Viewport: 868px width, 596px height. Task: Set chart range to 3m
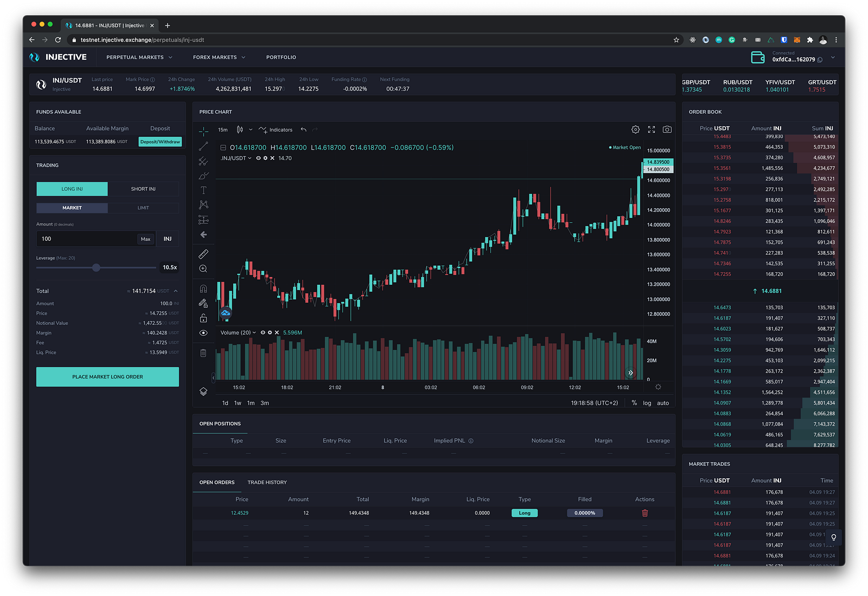pyautogui.click(x=265, y=403)
